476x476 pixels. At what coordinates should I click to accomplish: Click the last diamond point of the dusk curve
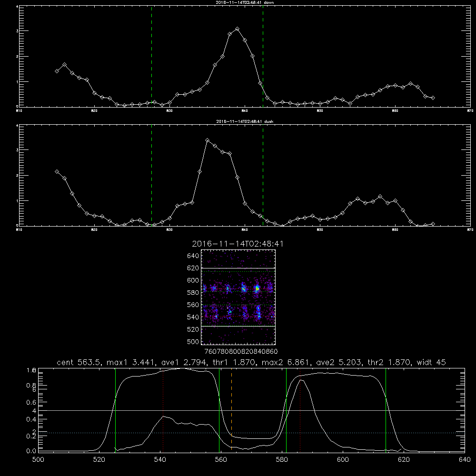[x=433, y=224]
